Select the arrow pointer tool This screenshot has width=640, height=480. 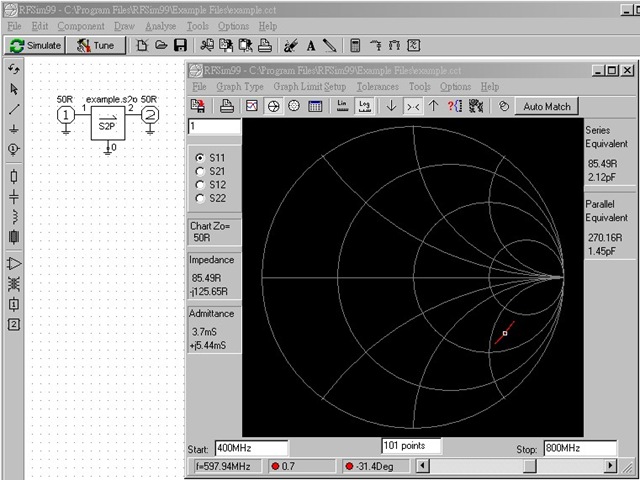tap(14, 89)
